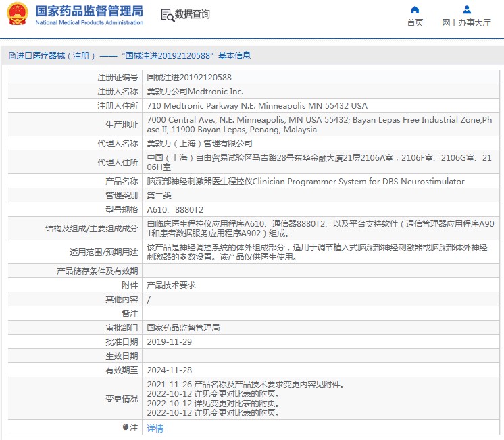This screenshot has height=440, width=504.
Task: Click 生效日期 row label
Action: (x=122, y=356)
